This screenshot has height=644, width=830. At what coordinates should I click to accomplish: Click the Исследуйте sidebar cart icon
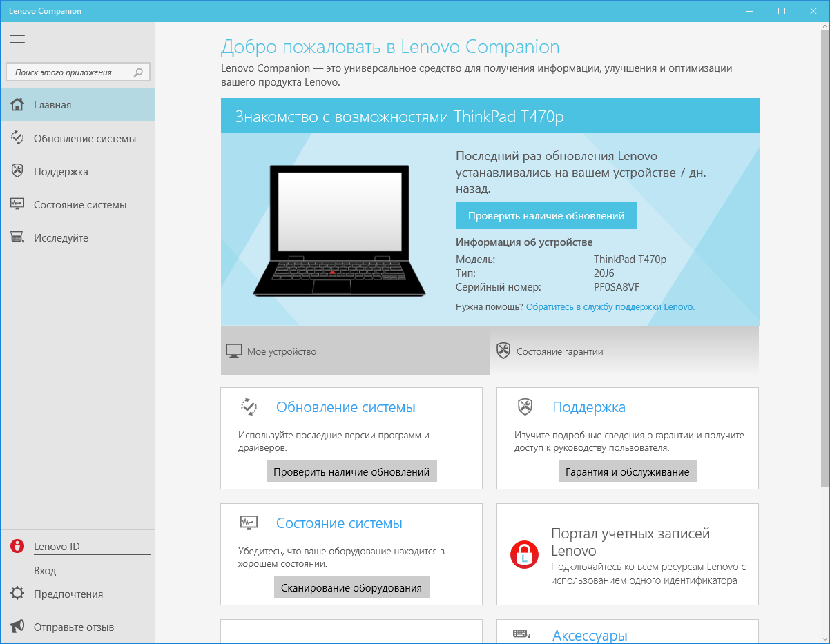[18, 237]
